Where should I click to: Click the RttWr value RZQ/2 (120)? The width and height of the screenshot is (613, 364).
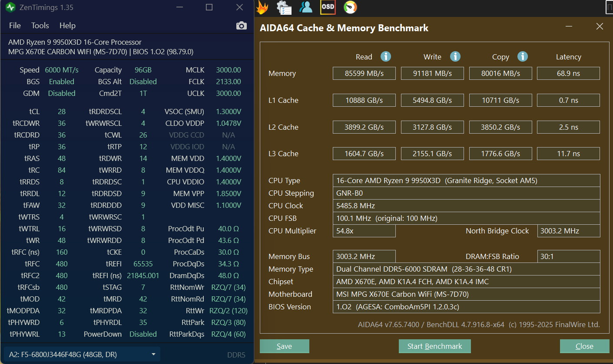229,311
